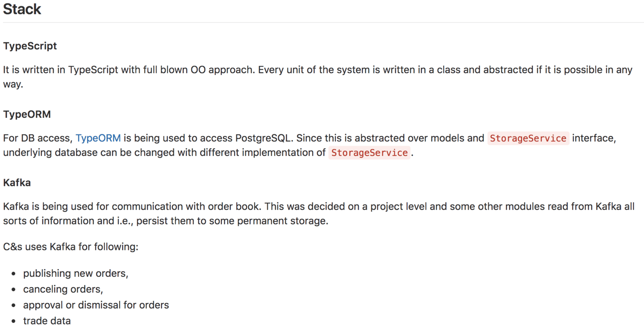
Task: Click the "Kafka" bold subheading
Action: tap(17, 182)
